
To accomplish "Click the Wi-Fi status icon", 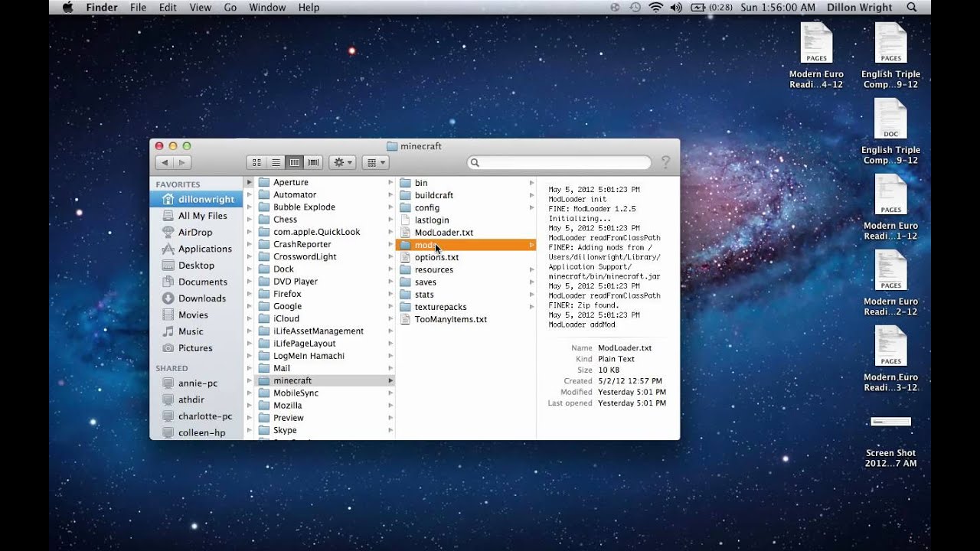I will click(x=655, y=7).
